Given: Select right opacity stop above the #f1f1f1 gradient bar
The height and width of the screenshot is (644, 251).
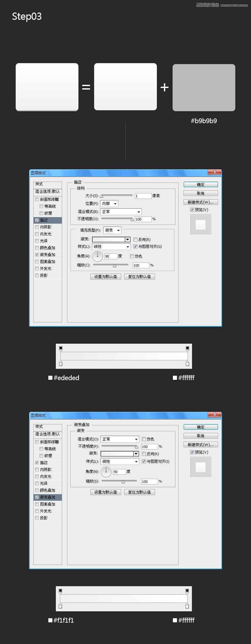Looking at the screenshot, I should [x=187, y=591].
